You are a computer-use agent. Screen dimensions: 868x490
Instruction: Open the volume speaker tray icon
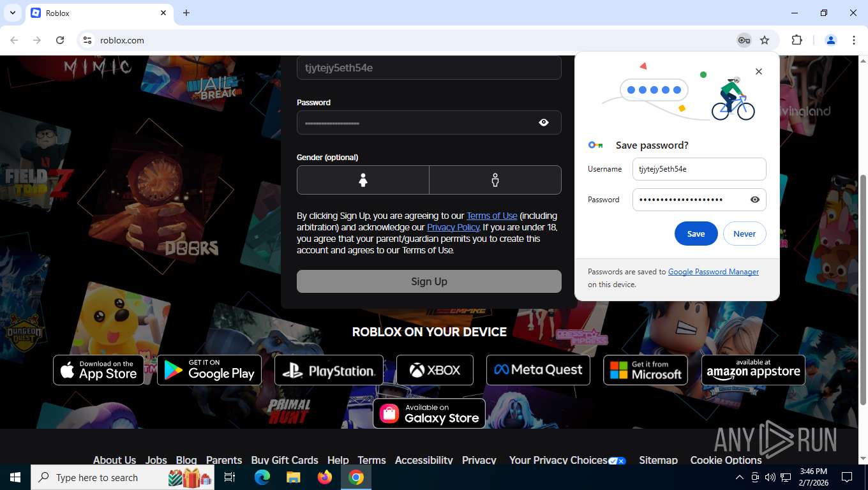click(770, 477)
